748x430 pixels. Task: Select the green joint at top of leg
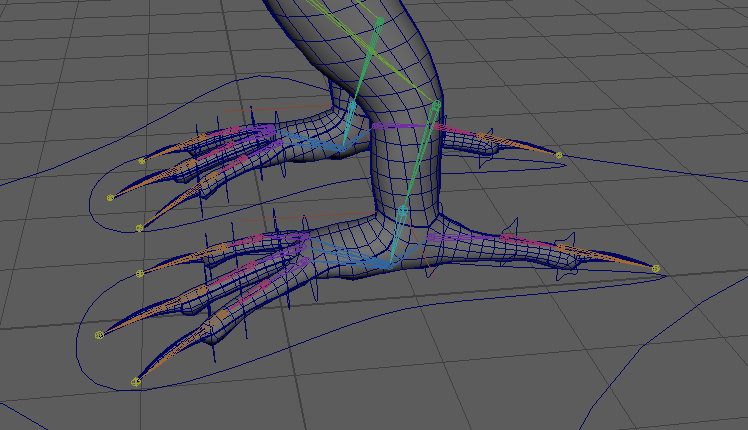tap(380, 21)
